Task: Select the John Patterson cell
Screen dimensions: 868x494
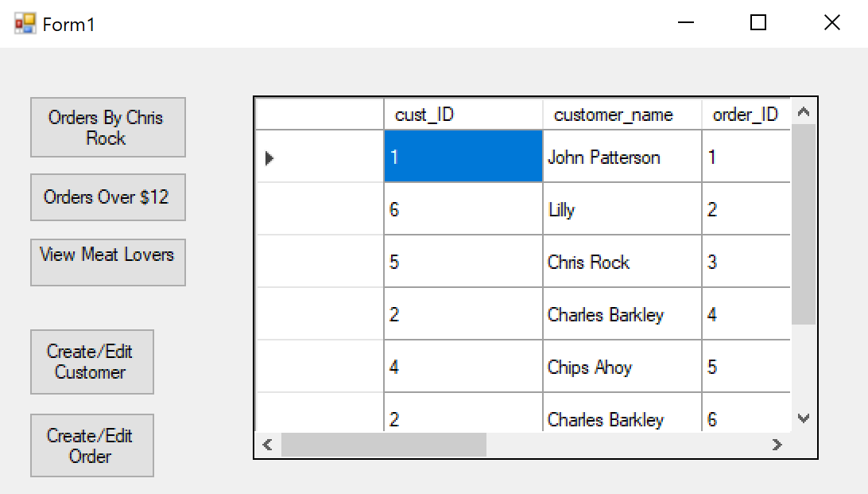Action: point(622,158)
